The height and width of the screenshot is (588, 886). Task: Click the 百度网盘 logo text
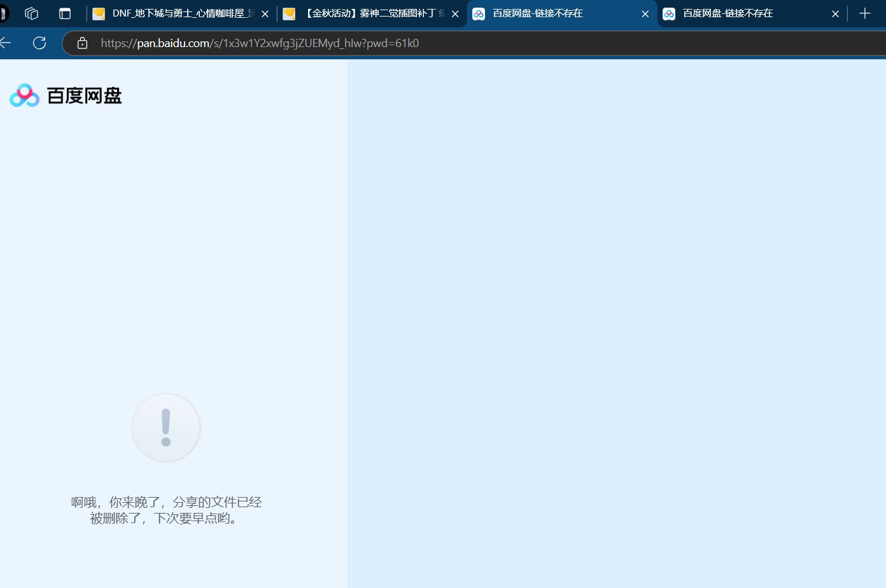(x=84, y=95)
